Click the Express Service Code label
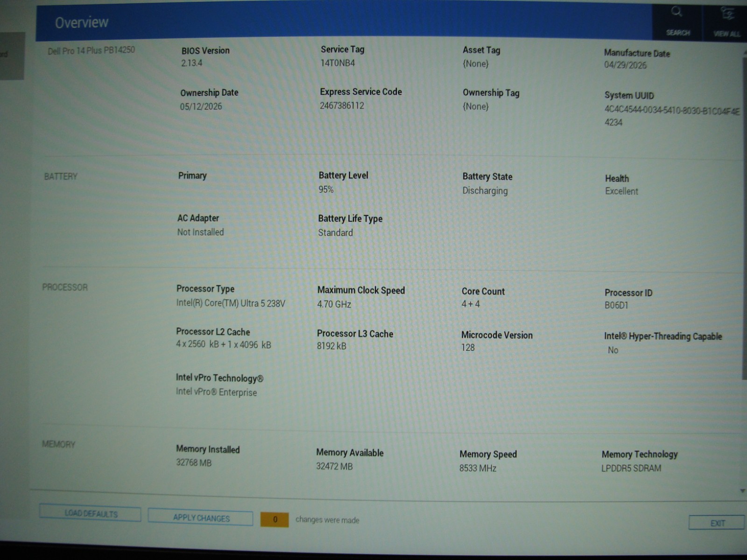Image resolution: width=747 pixels, height=560 pixels. coord(360,92)
